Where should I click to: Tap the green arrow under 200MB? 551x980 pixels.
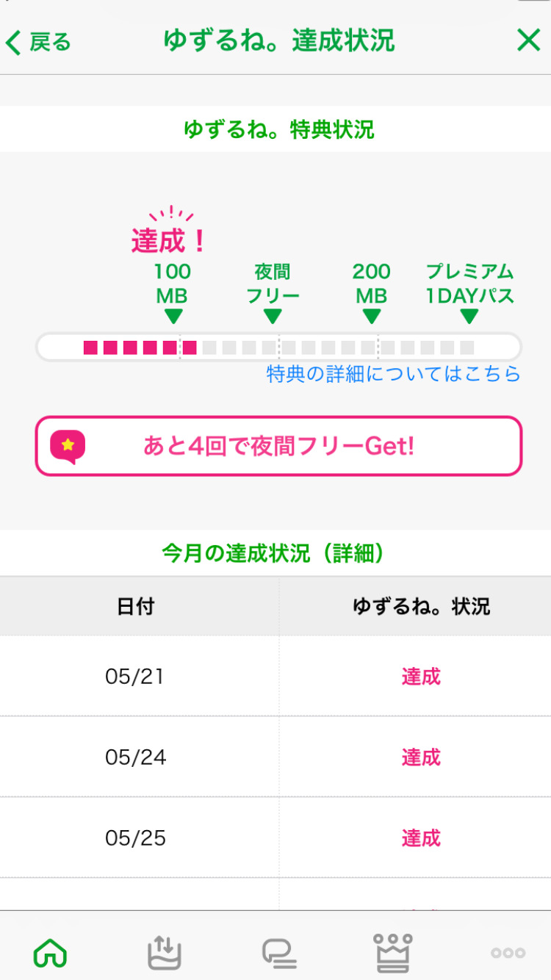point(371,317)
